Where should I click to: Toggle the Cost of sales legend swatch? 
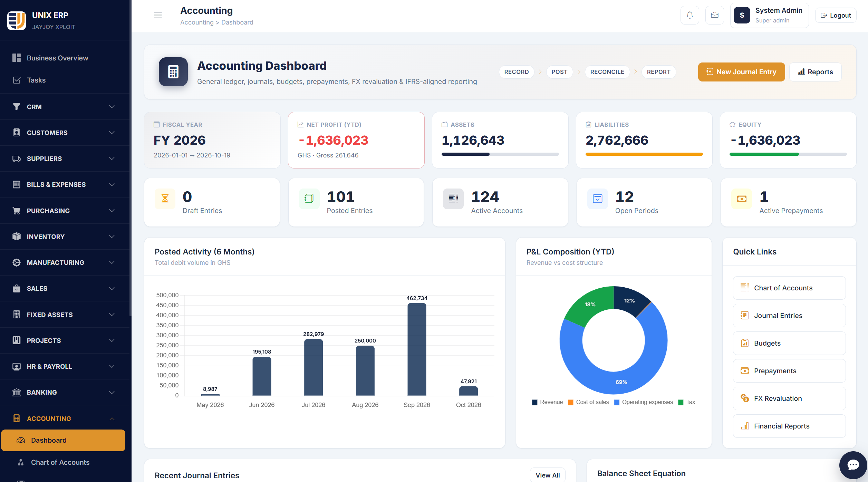571,402
